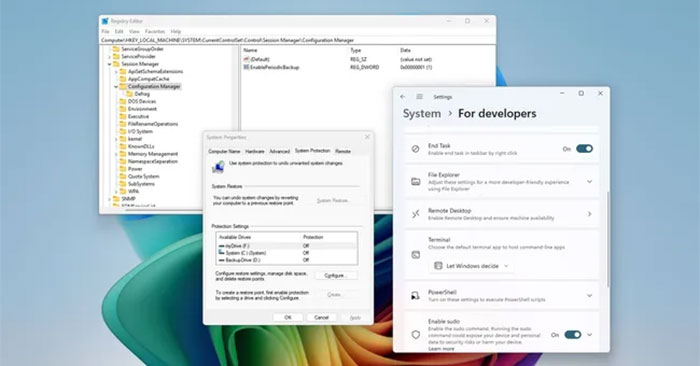This screenshot has width=700, height=366.
Task: Click the Environment key folder icon
Action: coord(123,109)
